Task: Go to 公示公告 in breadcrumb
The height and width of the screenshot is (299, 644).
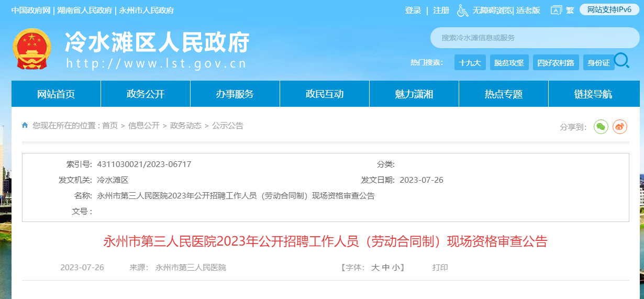Action: pos(228,126)
